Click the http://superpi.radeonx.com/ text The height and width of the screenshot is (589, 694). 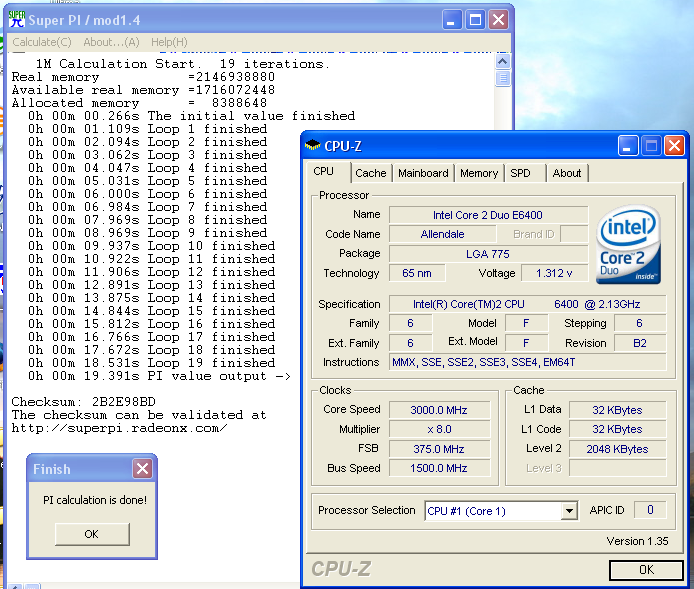pos(120,428)
